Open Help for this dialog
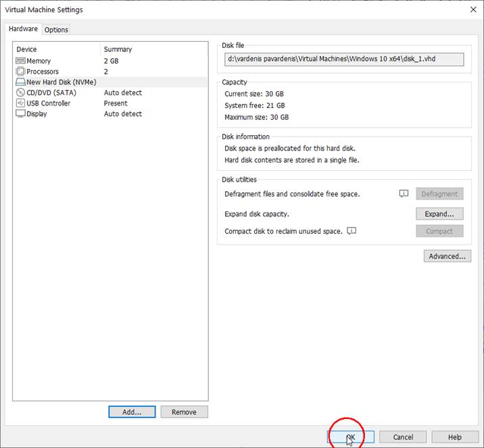 pos(455,437)
